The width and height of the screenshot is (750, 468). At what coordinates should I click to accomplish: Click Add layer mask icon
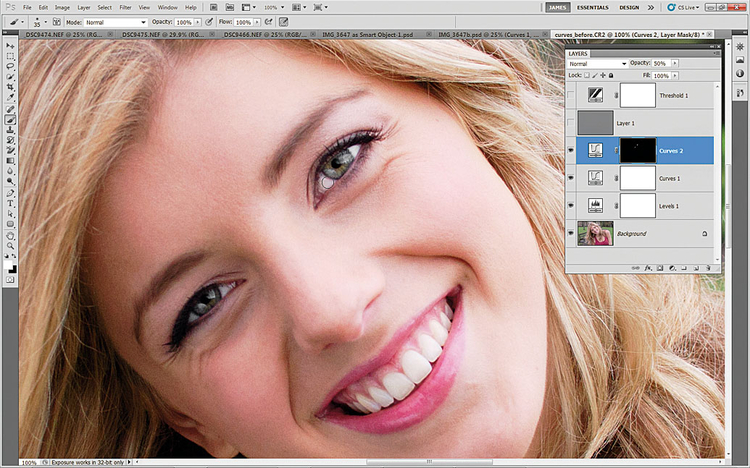click(660, 268)
